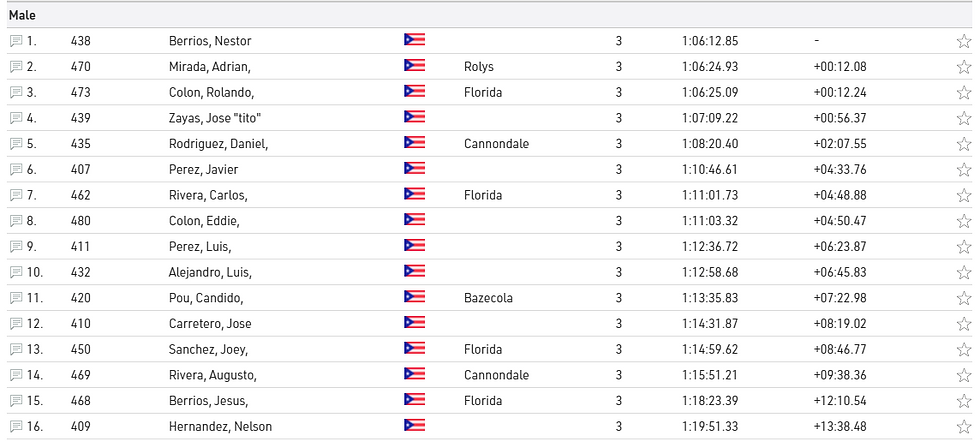The image size is (980, 441).
Task: Click flag icon next to Carretero, Jose
Action: pyautogui.click(x=414, y=323)
